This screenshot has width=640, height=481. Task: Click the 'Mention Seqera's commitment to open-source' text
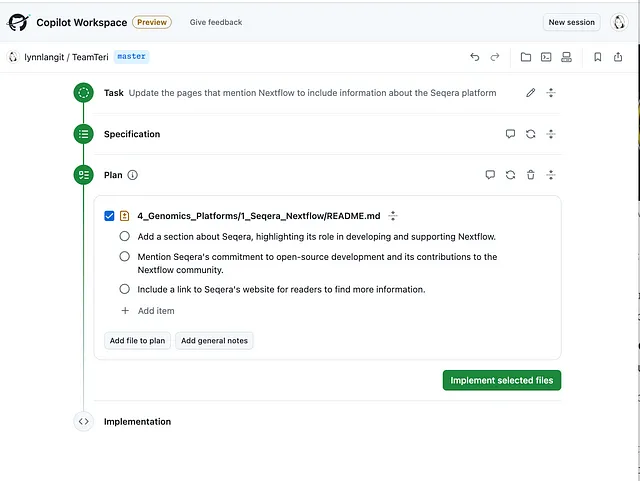pos(317,263)
